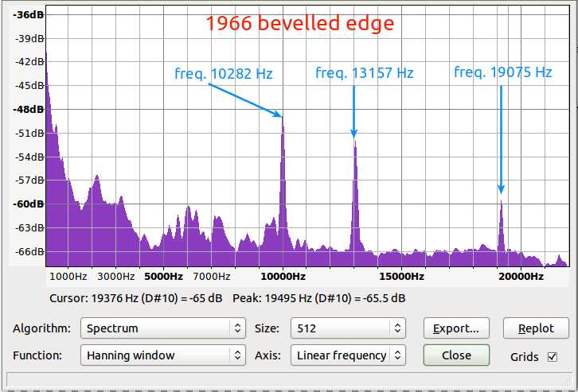This screenshot has height=392, width=578.
Task: Click the -60dB label on level axis
Action: [x=29, y=204]
